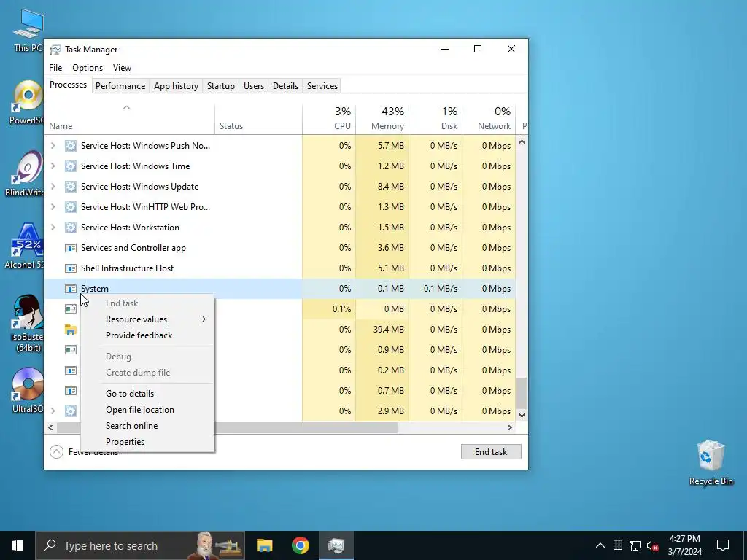This screenshot has height=560, width=747.
Task: Click the muted volume tray icon
Action: 653,545
